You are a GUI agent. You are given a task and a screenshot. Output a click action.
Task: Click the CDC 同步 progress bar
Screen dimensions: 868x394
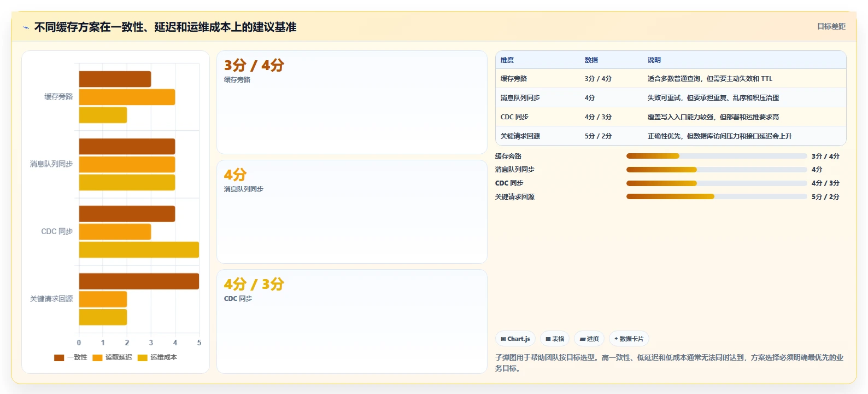coord(717,183)
